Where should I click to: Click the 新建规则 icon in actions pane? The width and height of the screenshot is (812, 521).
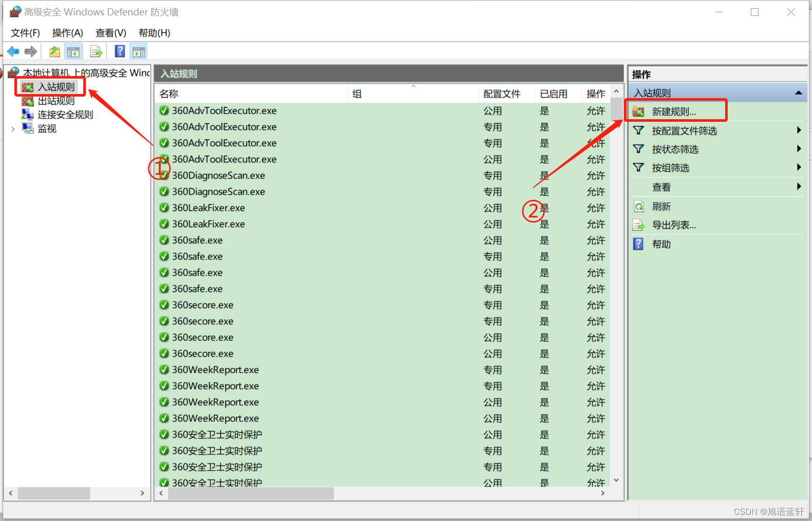pyautogui.click(x=638, y=111)
